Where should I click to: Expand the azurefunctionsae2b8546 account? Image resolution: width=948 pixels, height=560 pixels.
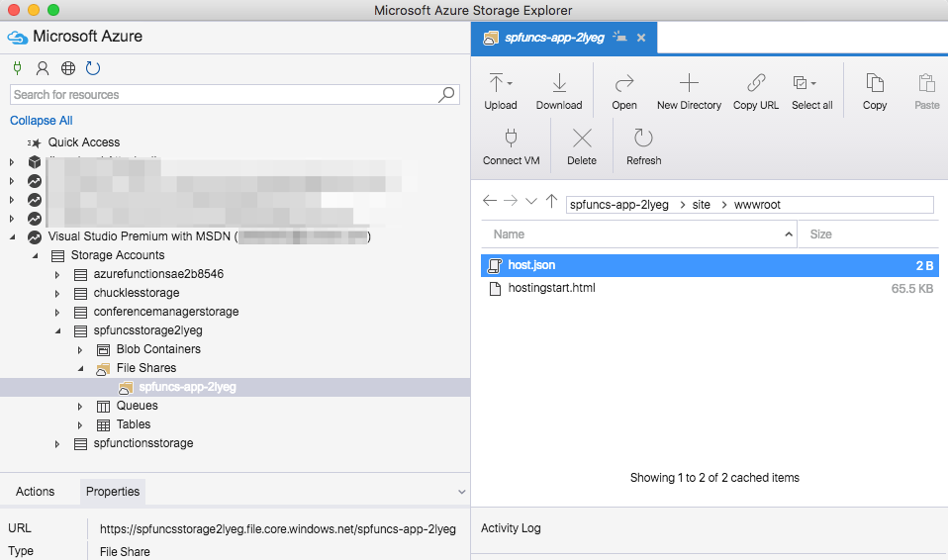pos(57,274)
